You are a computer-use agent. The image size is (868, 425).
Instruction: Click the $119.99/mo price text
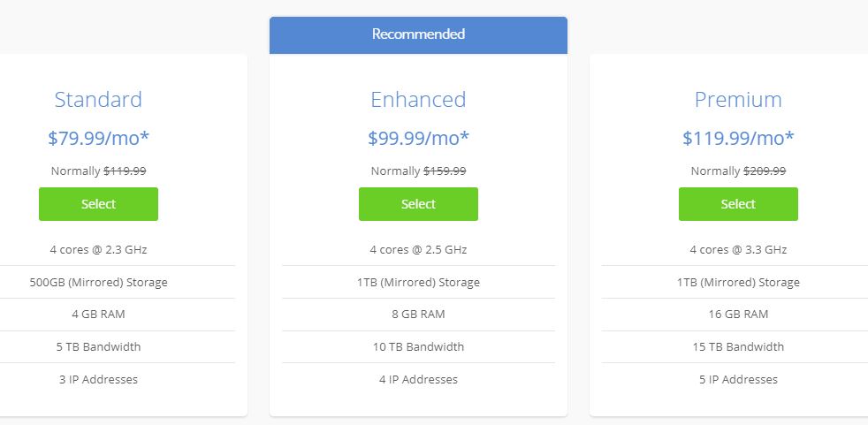pyautogui.click(x=738, y=138)
